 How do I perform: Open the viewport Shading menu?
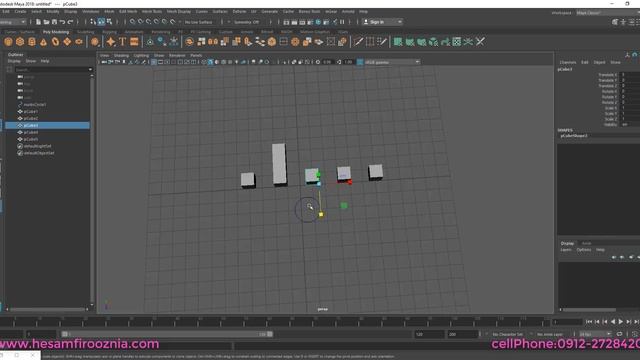tap(121, 55)
